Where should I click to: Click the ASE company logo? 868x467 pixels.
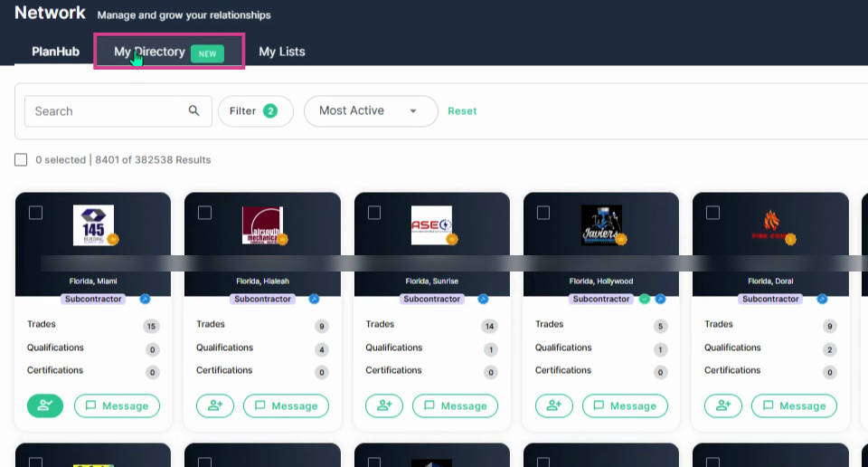pyautogui.click(x=432, y=225)
